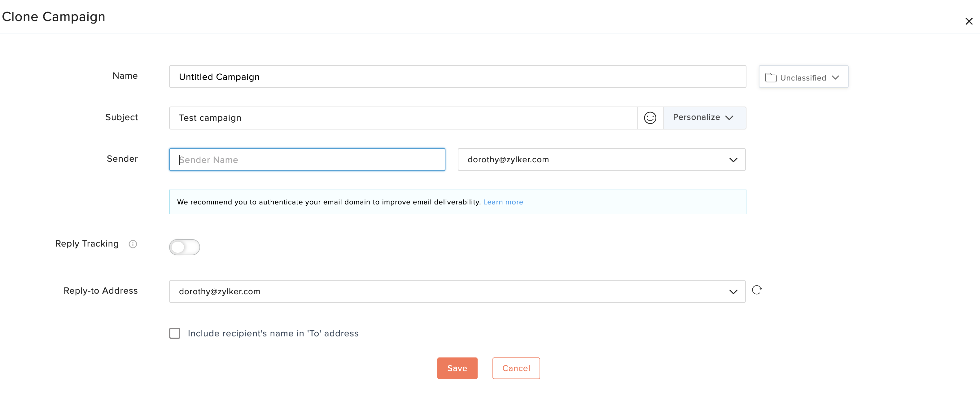Expand the sender email address dropdown
Viewport: 980px width, 394px height.
(x=733, y=160)
